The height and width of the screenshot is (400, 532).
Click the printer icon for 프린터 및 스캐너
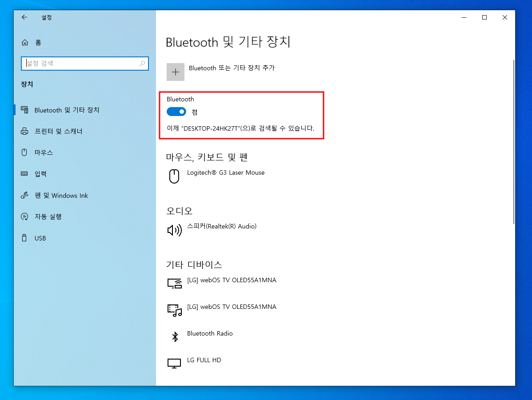pos(24,131)
